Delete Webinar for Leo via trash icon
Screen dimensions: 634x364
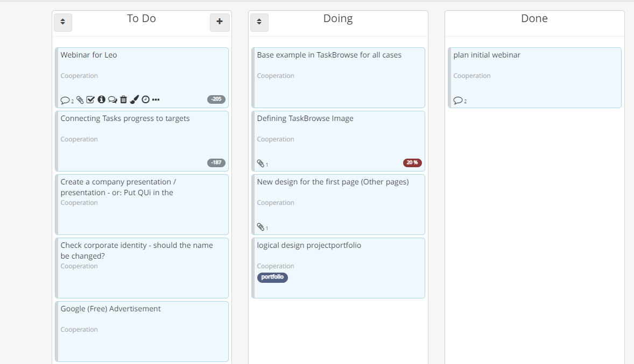[124, 99]
